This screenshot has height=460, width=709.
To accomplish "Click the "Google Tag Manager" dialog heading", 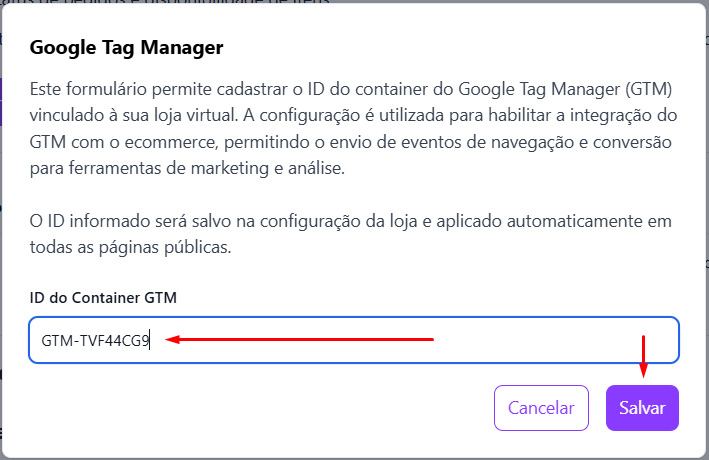I will pos(126,47).
